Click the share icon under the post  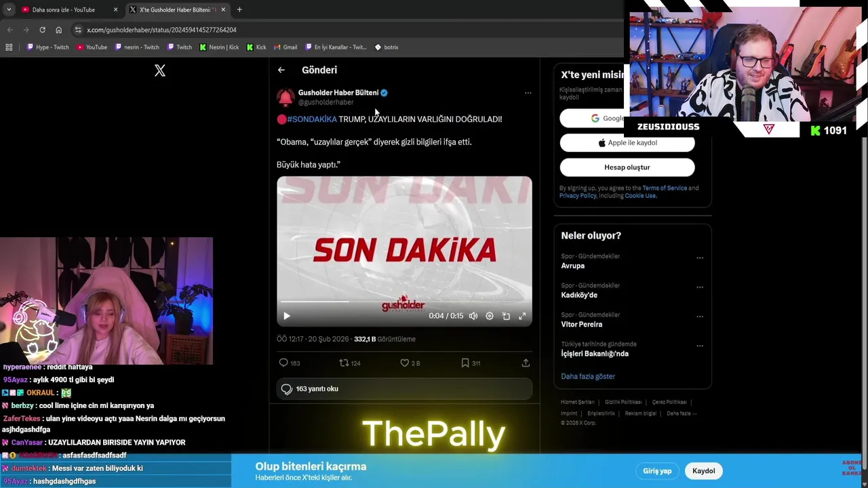click(526, 363)
